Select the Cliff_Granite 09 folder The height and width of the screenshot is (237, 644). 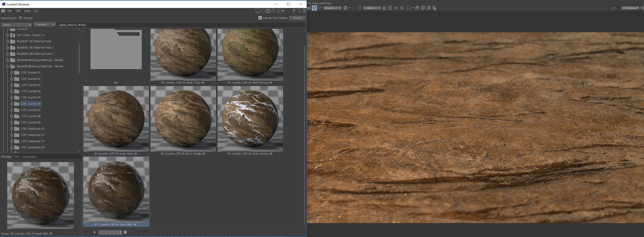(31, 122)
